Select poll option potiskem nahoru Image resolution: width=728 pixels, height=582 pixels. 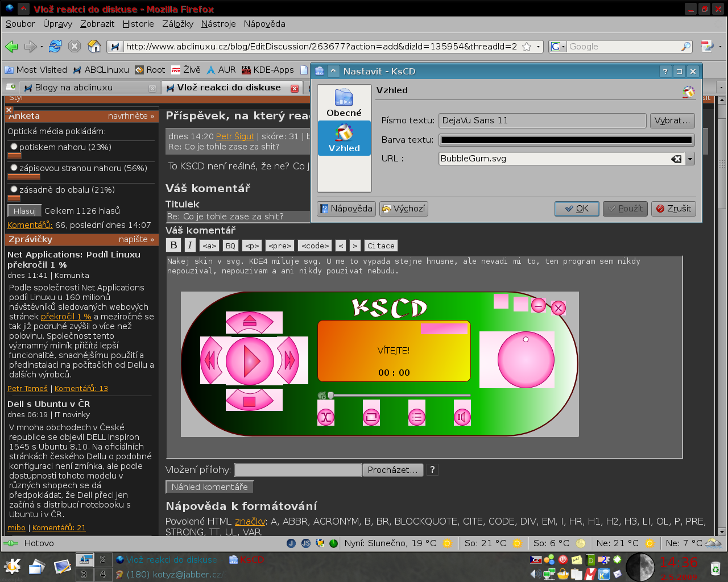tap(14, 147)
